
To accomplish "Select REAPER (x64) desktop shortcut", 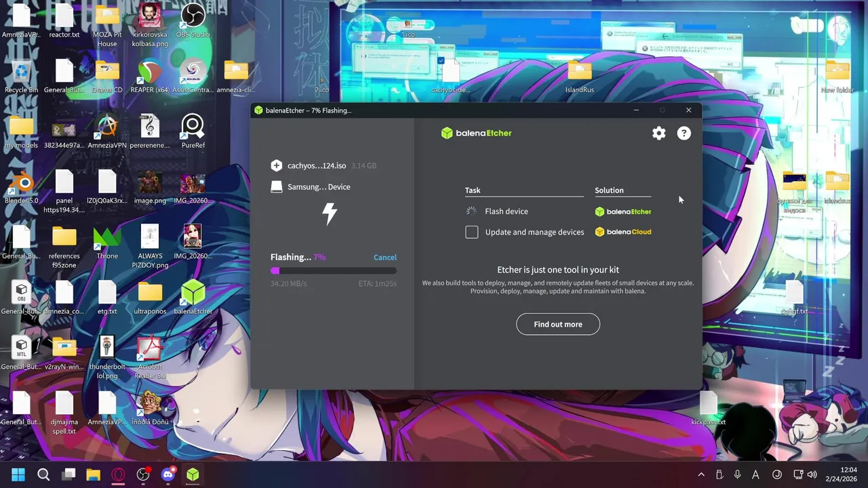I will (x=150, y=77).
